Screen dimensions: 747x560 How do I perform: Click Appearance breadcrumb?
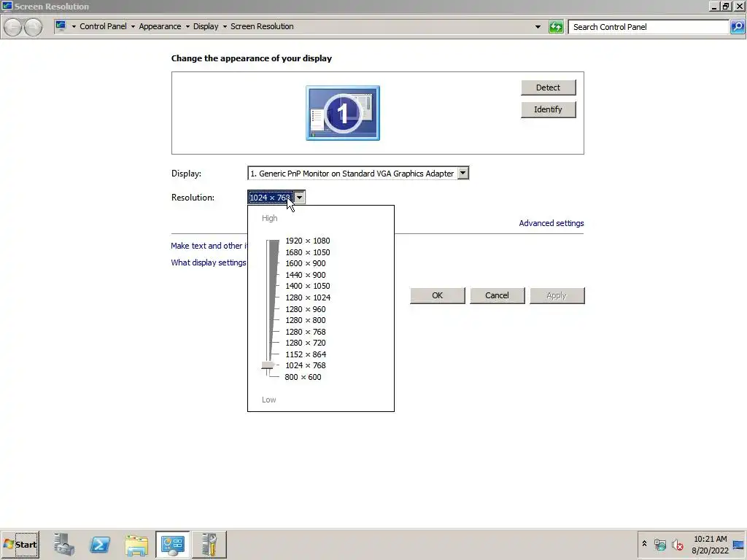(x=160, y=26)
